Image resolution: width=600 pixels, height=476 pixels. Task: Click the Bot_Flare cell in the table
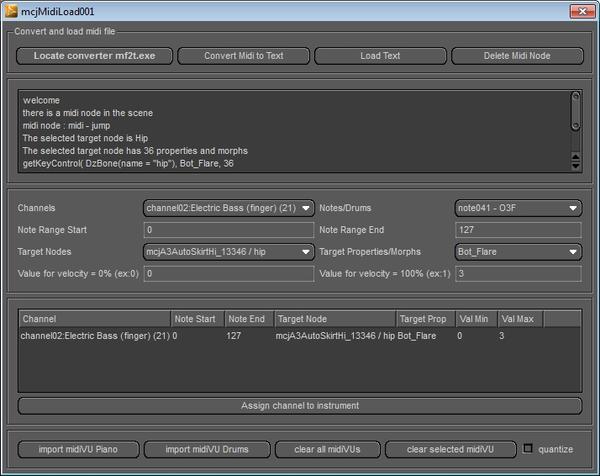tap(417, 336)
